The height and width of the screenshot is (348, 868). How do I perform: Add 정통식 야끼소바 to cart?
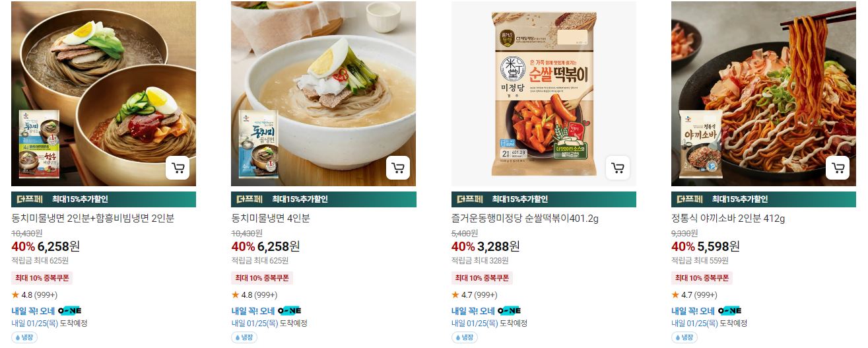coord(838,168)
